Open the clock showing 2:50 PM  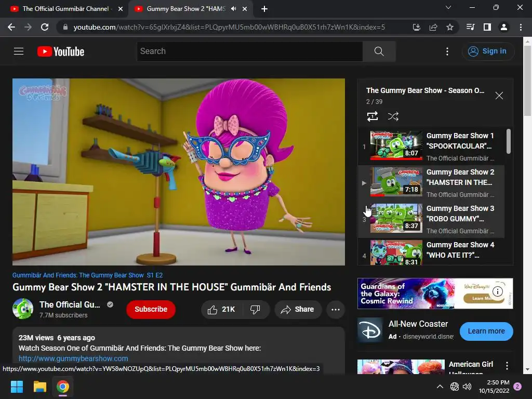click(x=494, y=387)
